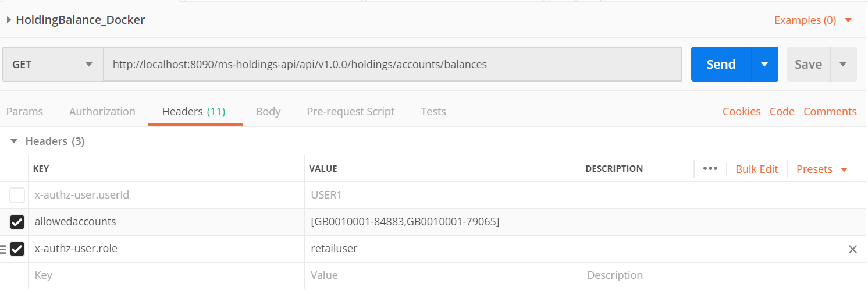Viewport: 868px width, 294px height.
Task: Open the Save options dropdown arrow
Action: 843,64
